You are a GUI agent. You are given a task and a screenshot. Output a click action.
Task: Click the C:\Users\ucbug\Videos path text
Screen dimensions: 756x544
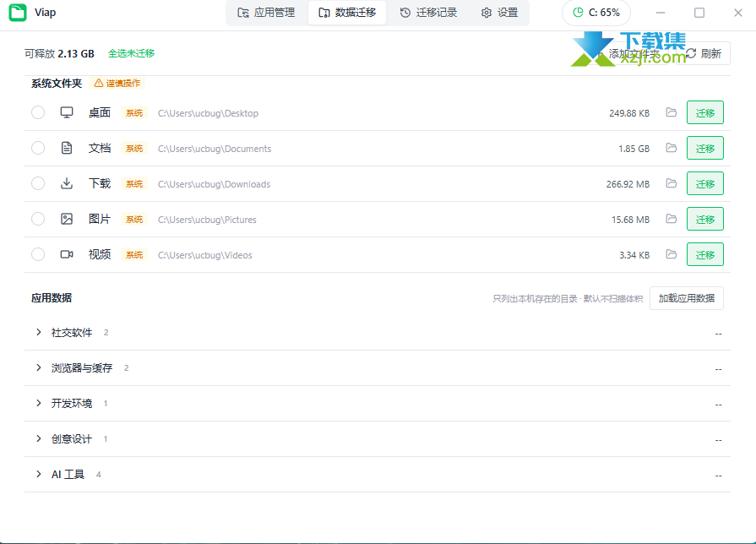pyautogui.click(x=205, y=255)
